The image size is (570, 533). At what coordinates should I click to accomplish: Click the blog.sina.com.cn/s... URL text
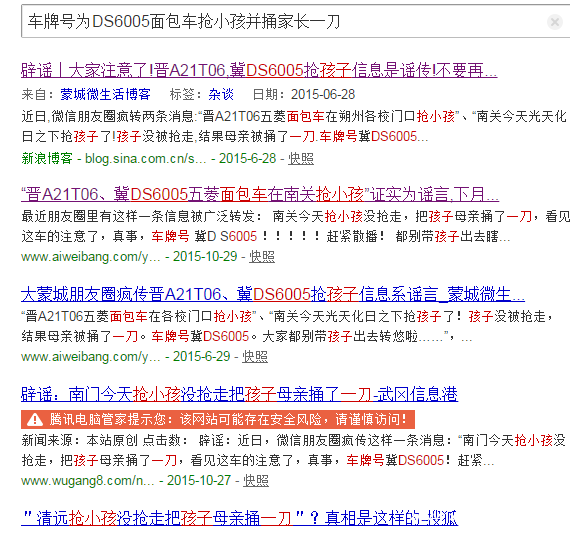145,159
